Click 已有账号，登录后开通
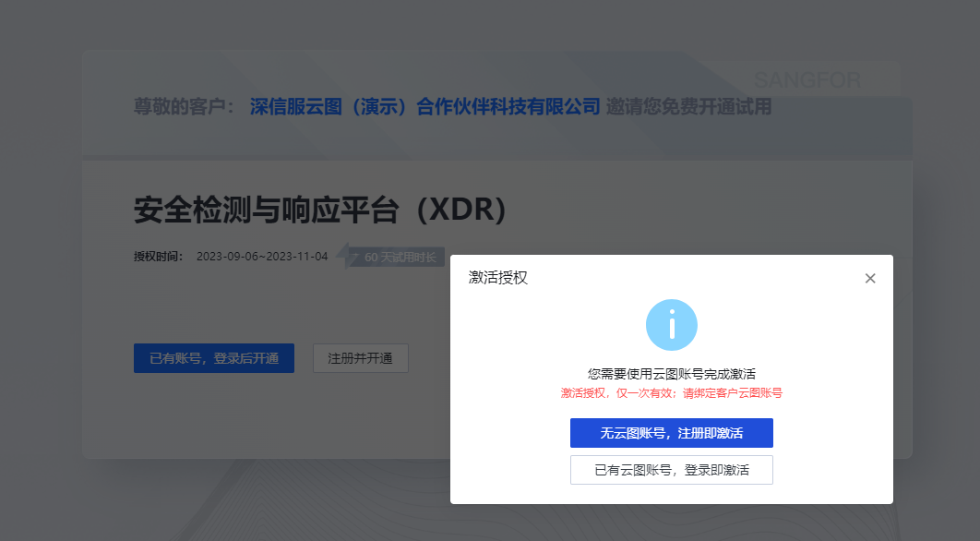 click(213, 358)
